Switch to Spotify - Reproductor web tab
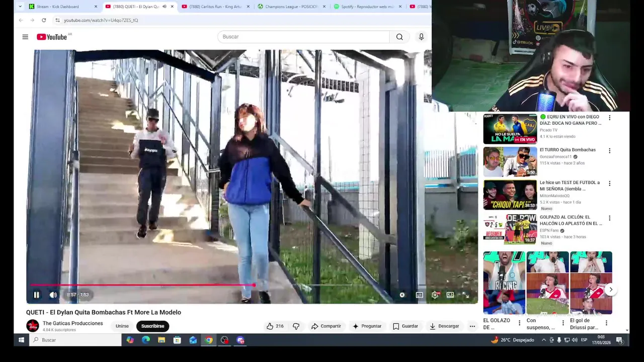Viewport: 644px width, 362px height. 367,7
